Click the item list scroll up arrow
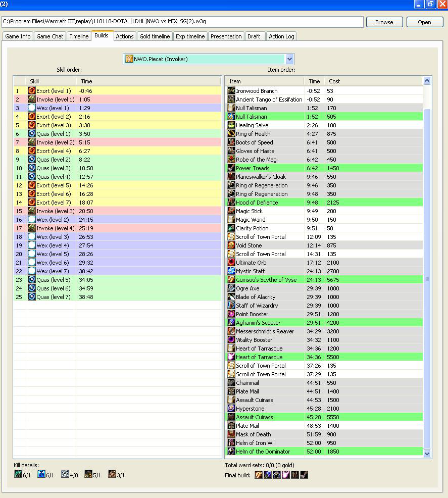Screen dimensions: 448x498 pyautogui.click(x=427, y=81)
